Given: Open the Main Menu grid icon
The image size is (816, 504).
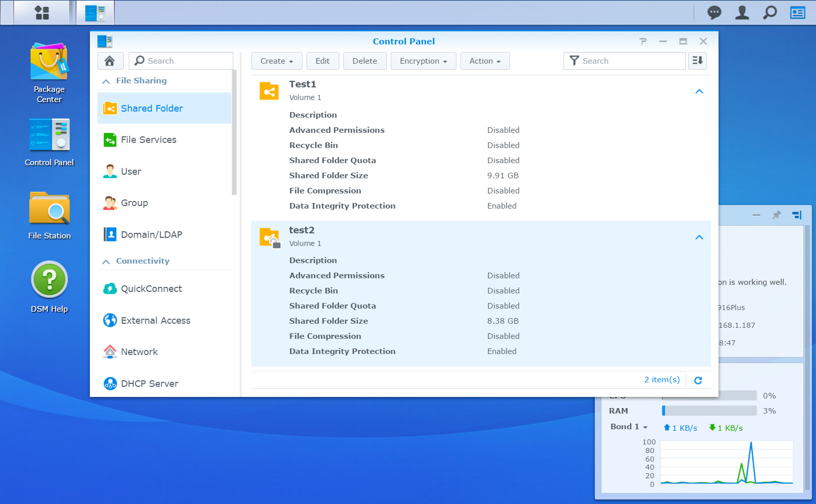Looking at the screenshot, I should [42, 13].
